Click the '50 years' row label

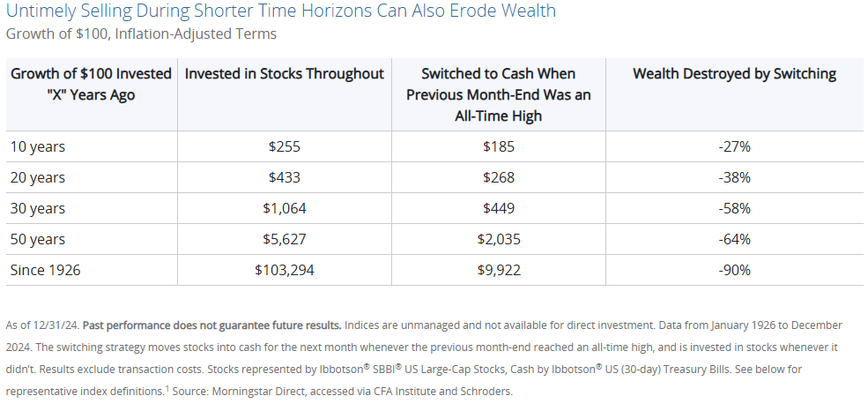(x=38, y=240)
